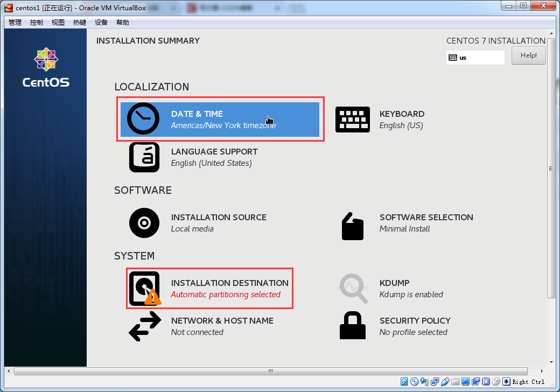Click "Automatic partitioning selected" warning text
Viewport: 560px width, 392px height.
coord(226,295)
